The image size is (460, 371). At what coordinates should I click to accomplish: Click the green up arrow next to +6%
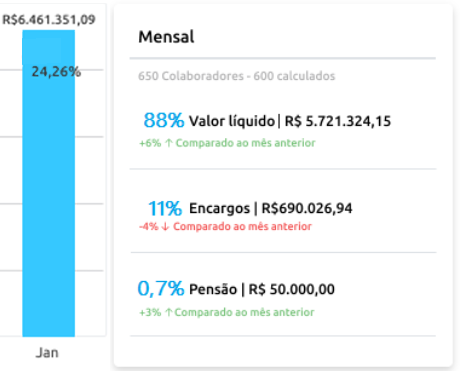(169, 143)
